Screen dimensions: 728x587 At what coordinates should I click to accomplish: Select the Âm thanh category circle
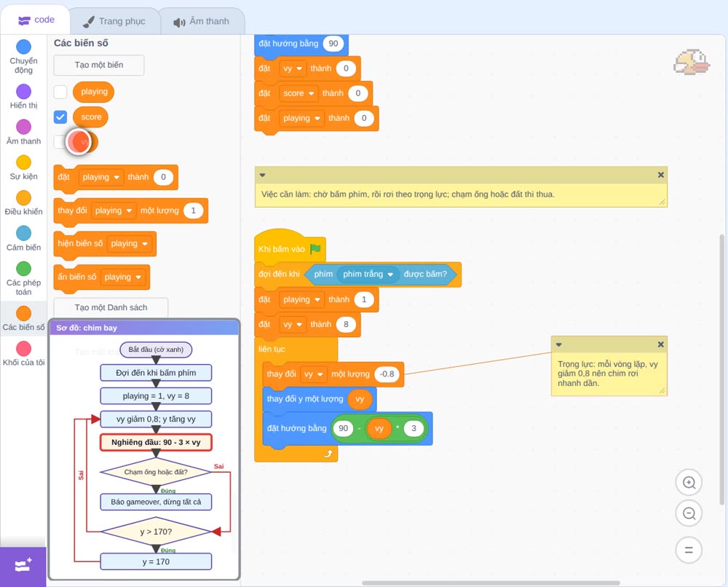coord(24,126)
